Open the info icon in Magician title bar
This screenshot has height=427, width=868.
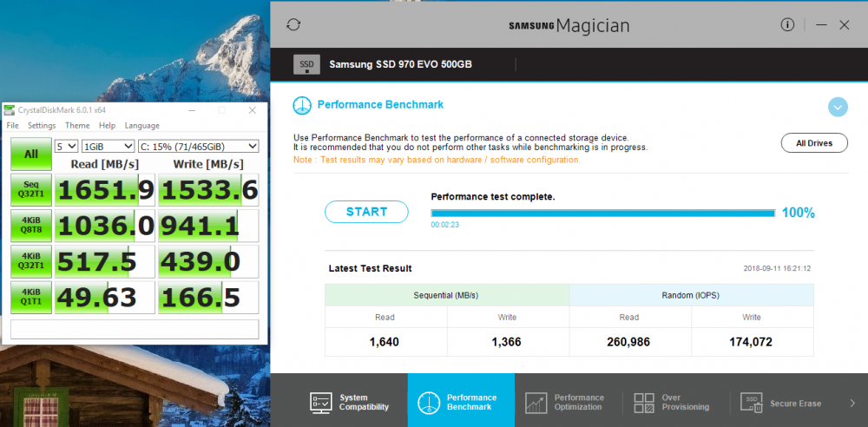787,24
